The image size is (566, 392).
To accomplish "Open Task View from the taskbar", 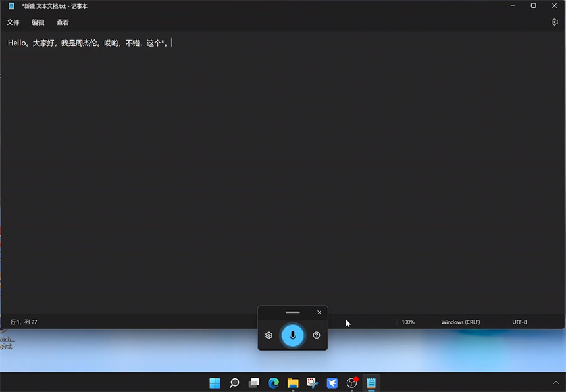I will point(254,383).
